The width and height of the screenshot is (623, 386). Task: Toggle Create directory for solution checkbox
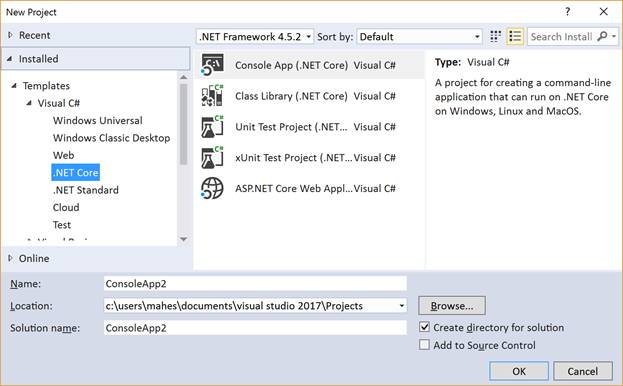pos(424,327)
